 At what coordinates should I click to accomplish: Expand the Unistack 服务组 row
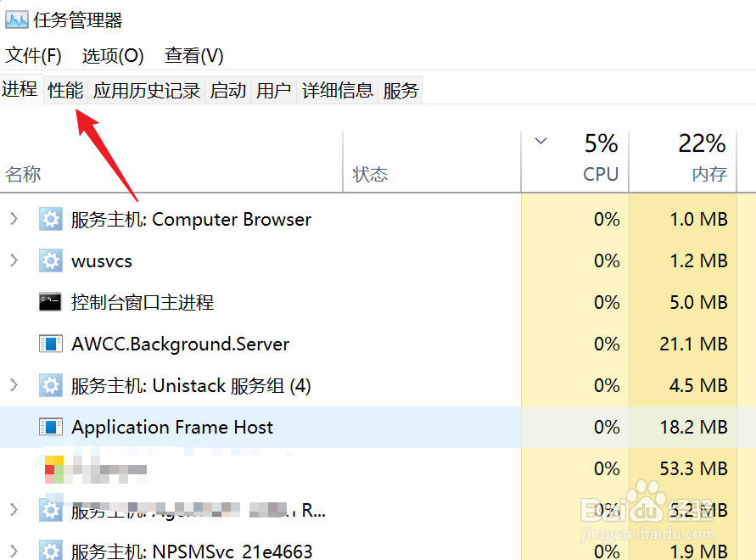(x=14, y=385)
